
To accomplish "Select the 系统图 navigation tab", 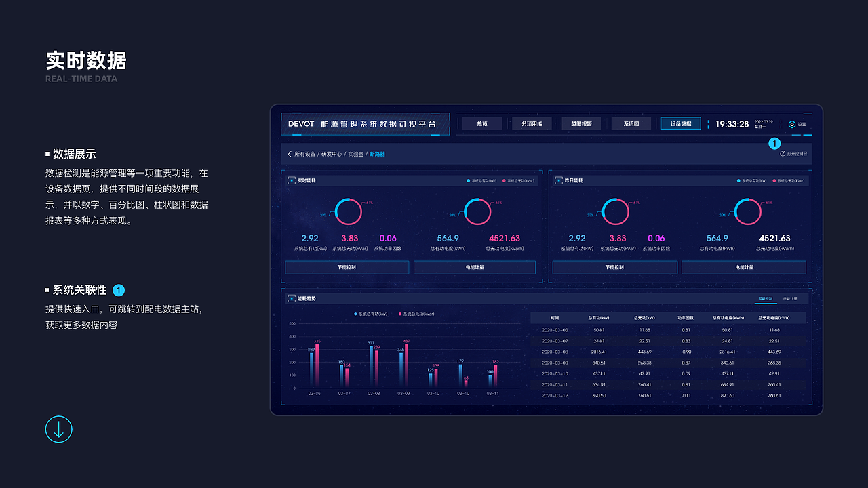I will pyautogui.click(x=631, y=124).
